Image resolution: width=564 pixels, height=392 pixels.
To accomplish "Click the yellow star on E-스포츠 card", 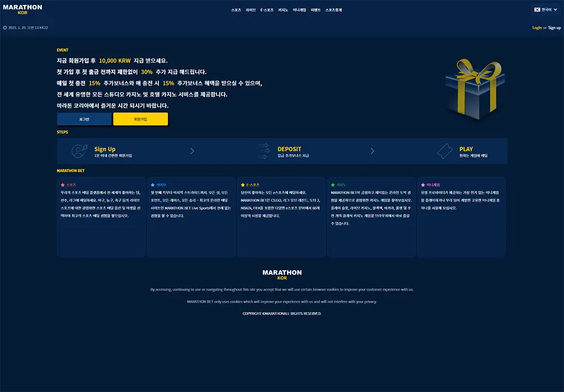I will (243, 185).
